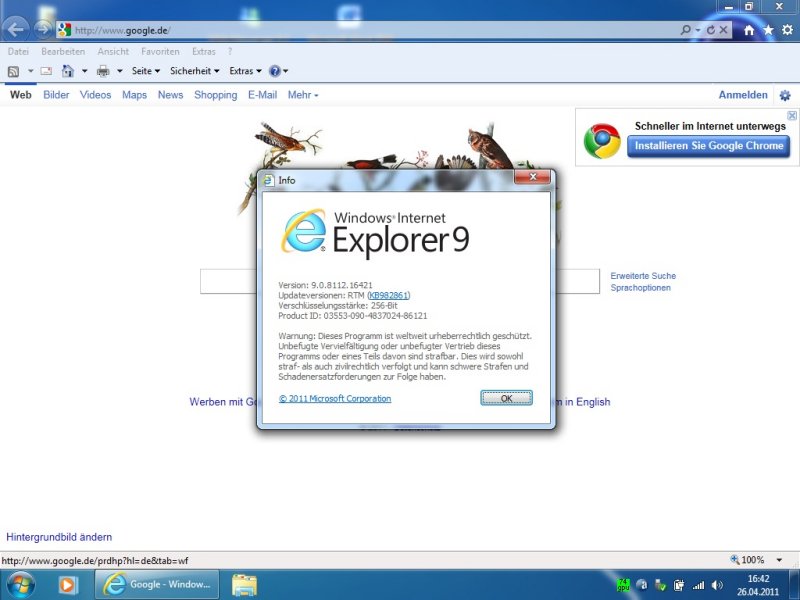Click the Installieren Sie Google Chrome button
This screenshot has height=600, width=800.
(707, 146)
